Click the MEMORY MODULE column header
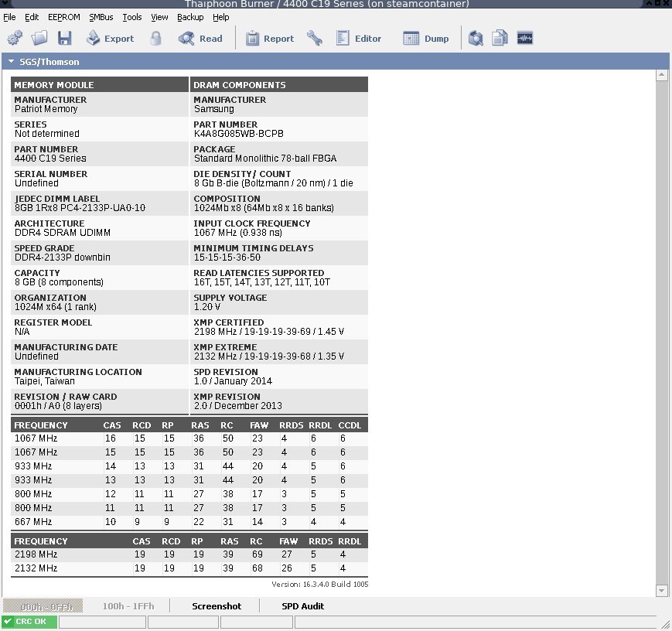Viewport: 672px width, 631px height. click(x=100, y=85)
